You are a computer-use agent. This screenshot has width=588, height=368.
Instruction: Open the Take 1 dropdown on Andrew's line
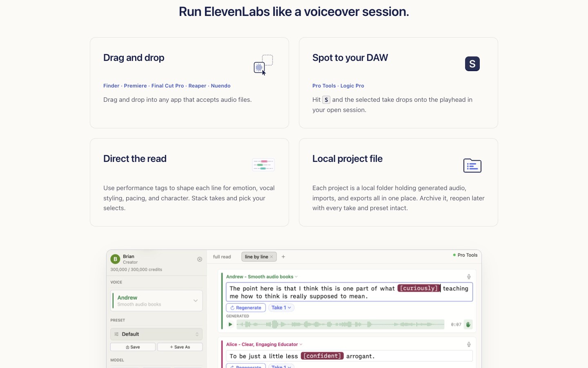281,308
